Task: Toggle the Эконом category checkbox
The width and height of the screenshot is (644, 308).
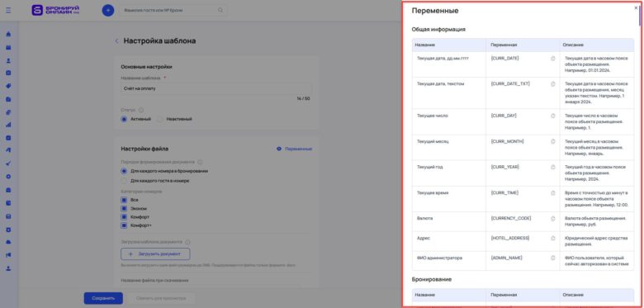Action: [124, 209]
